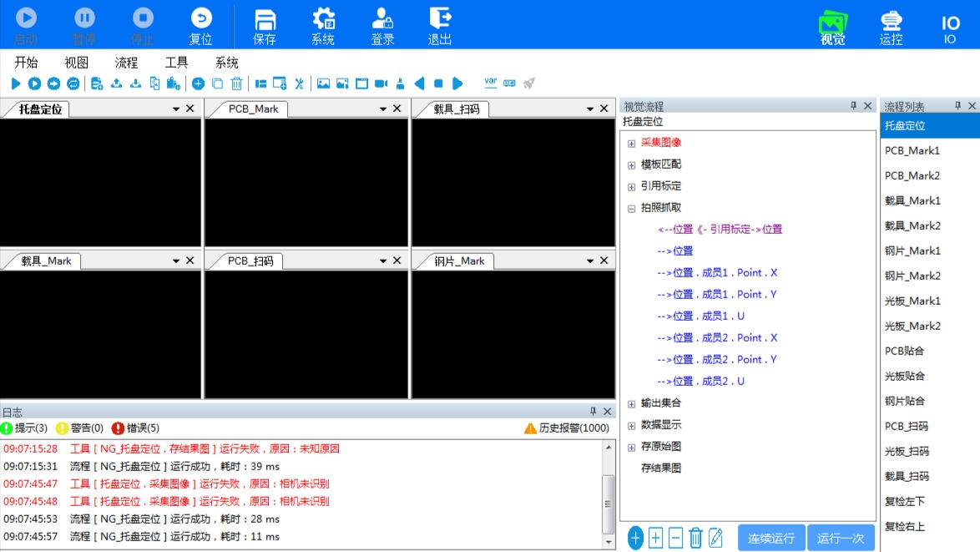Image resolution: width=980 pixels, height=552 pixels.
Task: Click the copy documents toolbar icon
Action: pyautogui.click(x=154, y=84)
